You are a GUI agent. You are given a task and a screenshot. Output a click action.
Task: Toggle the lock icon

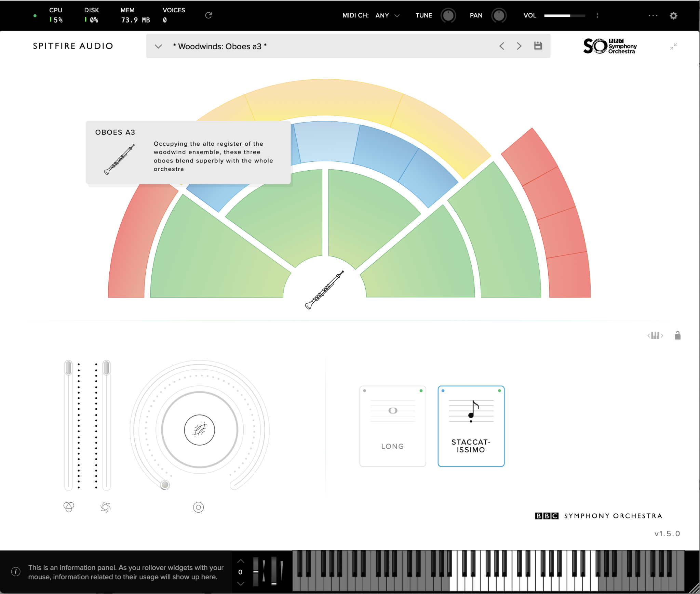coord(677,335)
